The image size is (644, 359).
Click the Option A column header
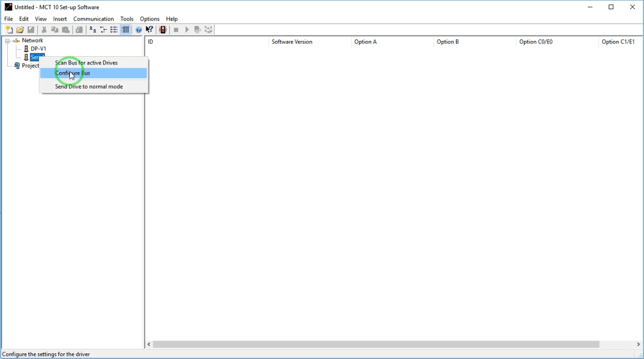point(365,42)
